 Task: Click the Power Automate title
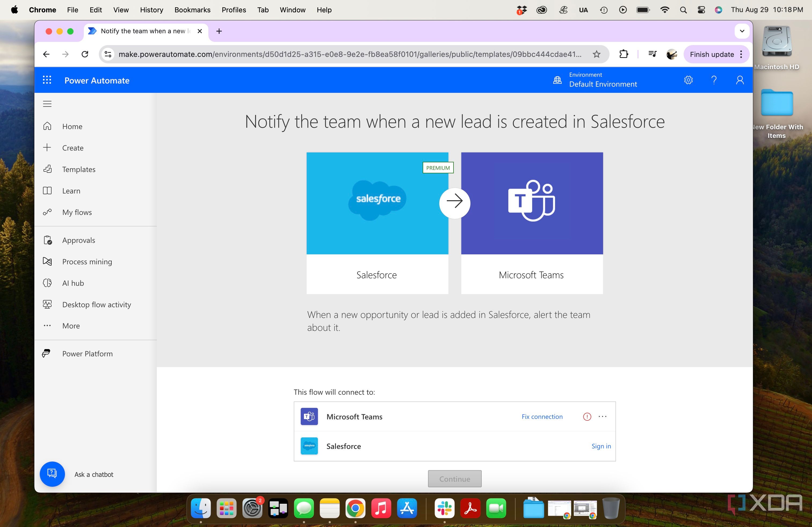click(x=97, y=80)
